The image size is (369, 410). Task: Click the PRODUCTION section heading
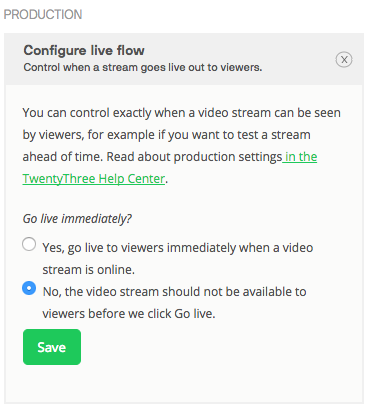43,15
